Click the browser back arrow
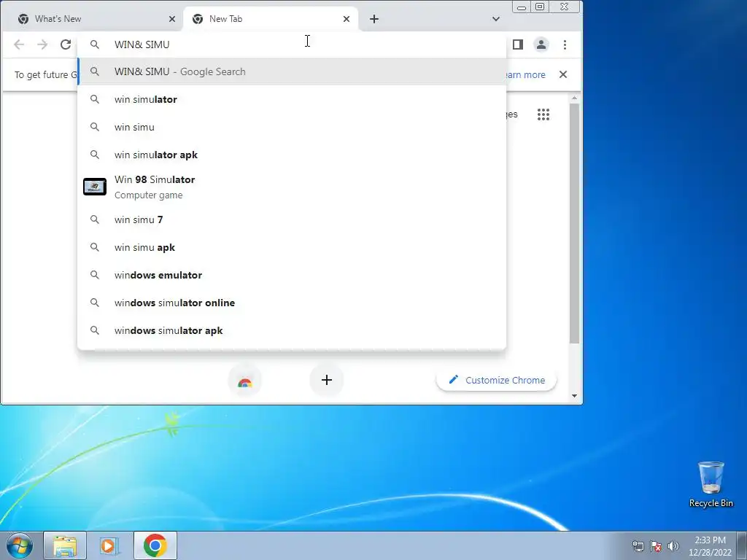This screenshot has width=747, height=560. click(19, 44)
